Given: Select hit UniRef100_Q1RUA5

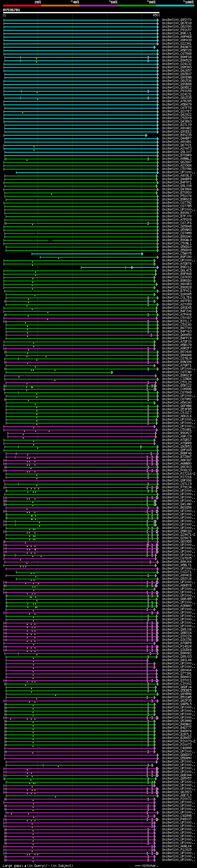Looking at the screenshot, I should coord(176,294).
